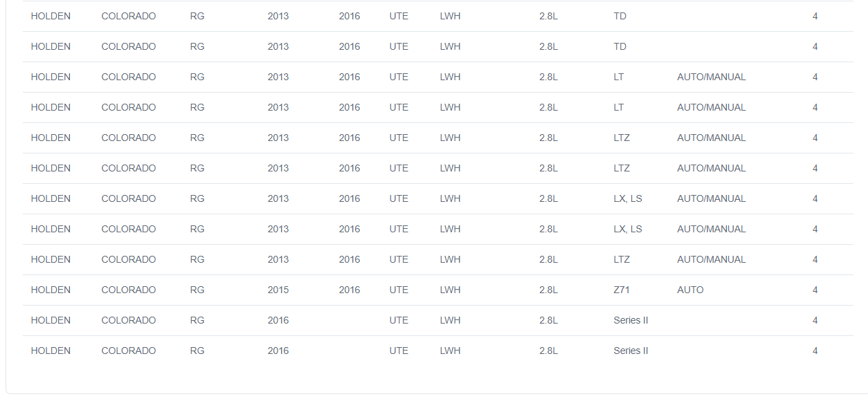Image resolution: width=868 pixels, height=401 pixels.
Task: Click 2016 year in the last row
Action: tap(278, 351)
